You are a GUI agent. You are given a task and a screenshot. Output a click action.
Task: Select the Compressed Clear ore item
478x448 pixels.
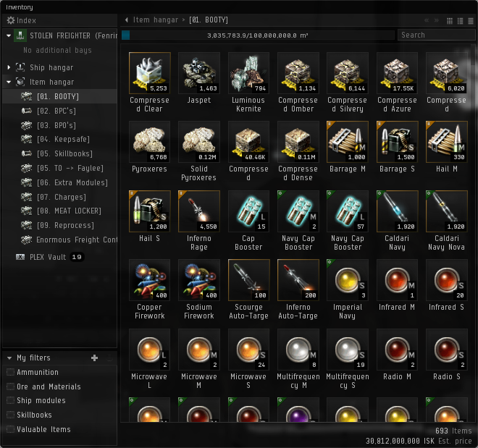pyautogui.click(x=149, y=73)
